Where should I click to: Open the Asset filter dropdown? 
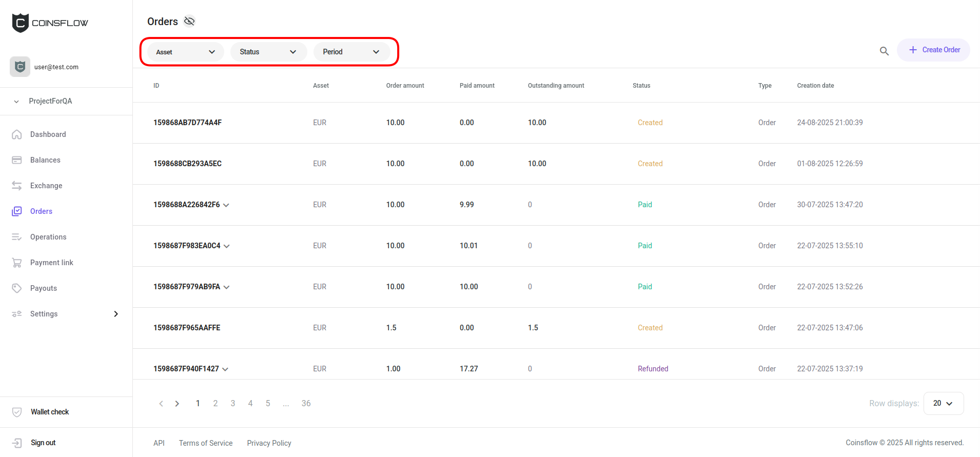point(185,52)
